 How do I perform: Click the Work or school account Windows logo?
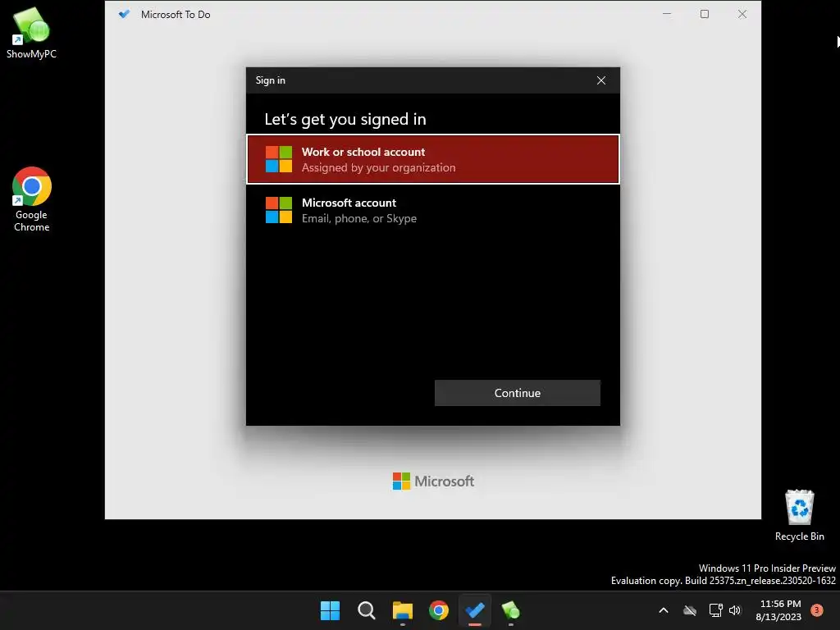279,159
